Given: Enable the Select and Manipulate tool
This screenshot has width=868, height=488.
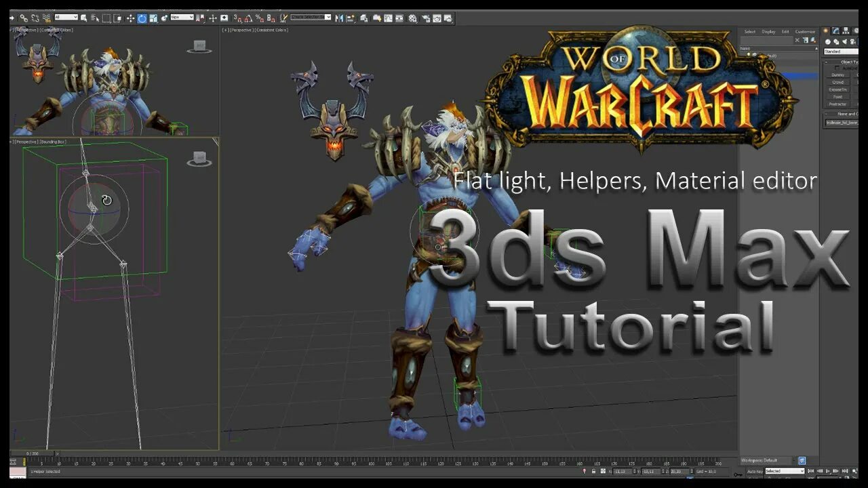Looking at the screenshot, I should pos(212,18).
